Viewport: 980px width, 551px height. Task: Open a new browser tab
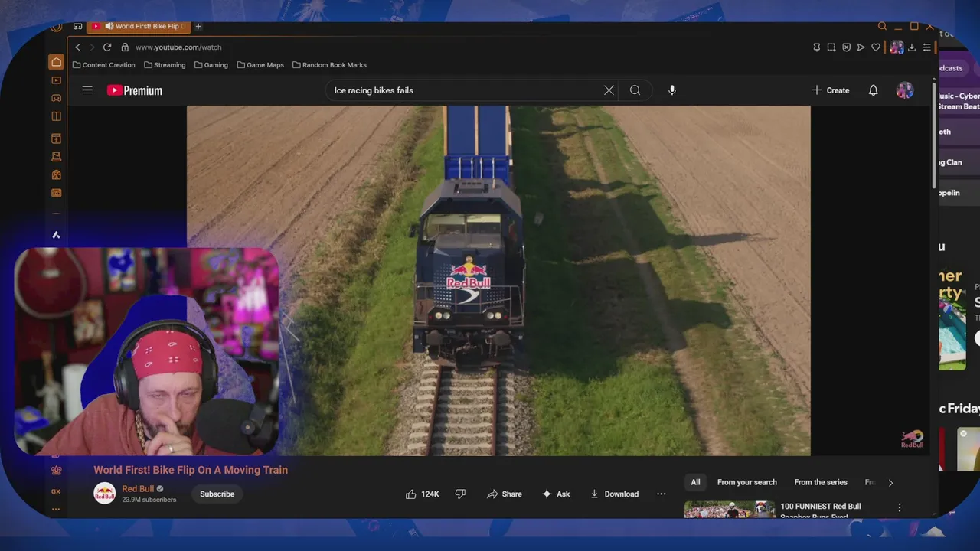pos(198,26)
